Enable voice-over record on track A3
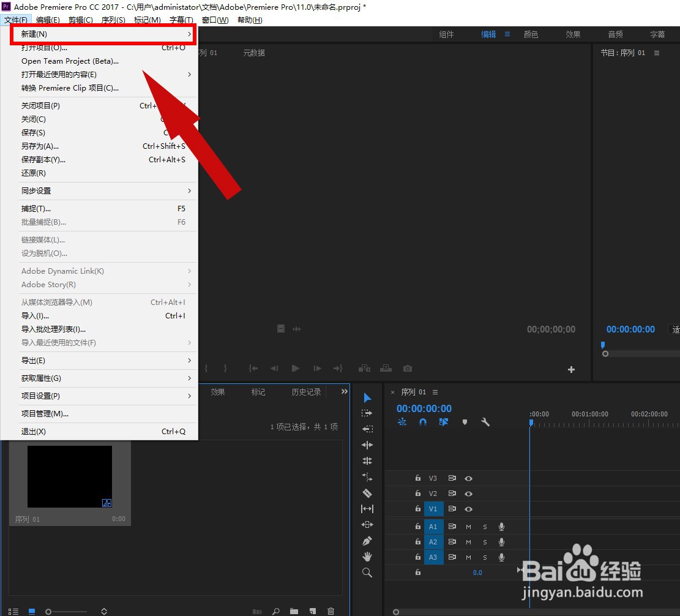Screen dimensions: 680x616 (501, 557)
